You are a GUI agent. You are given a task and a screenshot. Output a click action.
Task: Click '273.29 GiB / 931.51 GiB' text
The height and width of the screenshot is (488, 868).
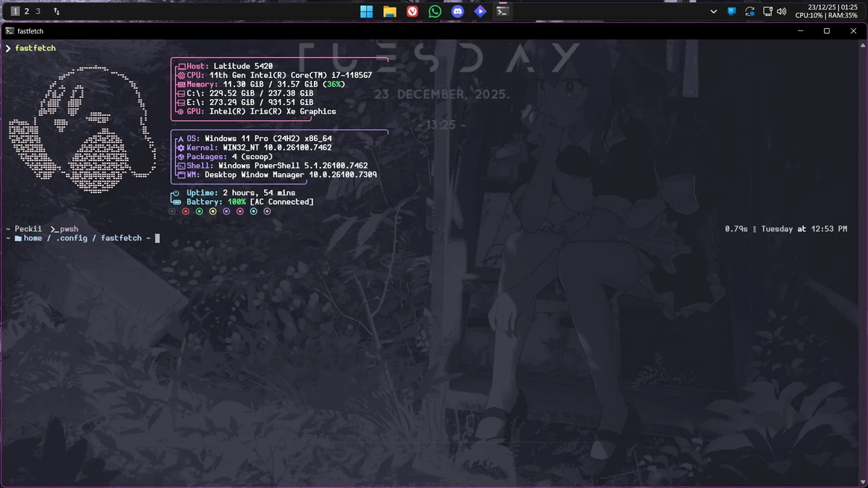[261, 103]
